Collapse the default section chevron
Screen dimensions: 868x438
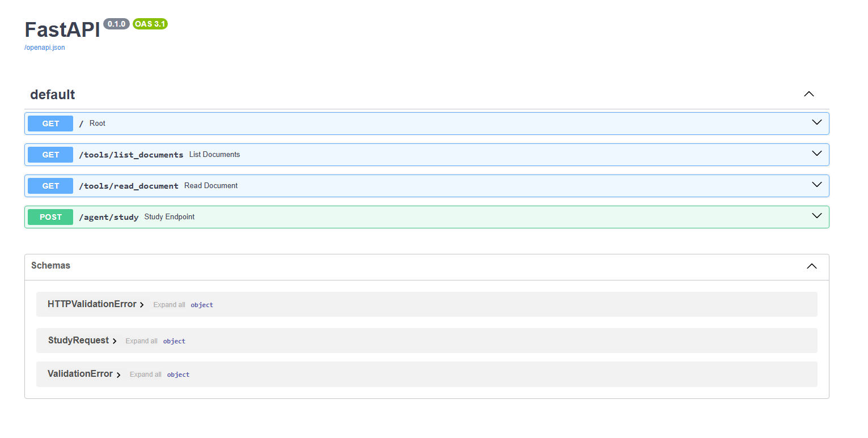pos(808,94)
